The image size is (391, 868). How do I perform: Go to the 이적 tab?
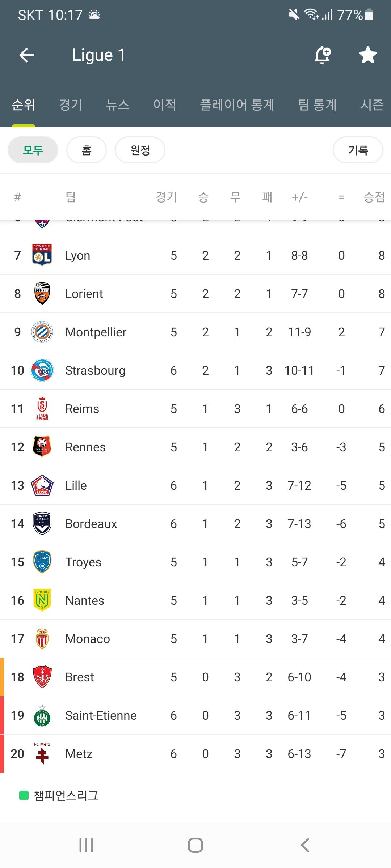(x=165, y=105)
